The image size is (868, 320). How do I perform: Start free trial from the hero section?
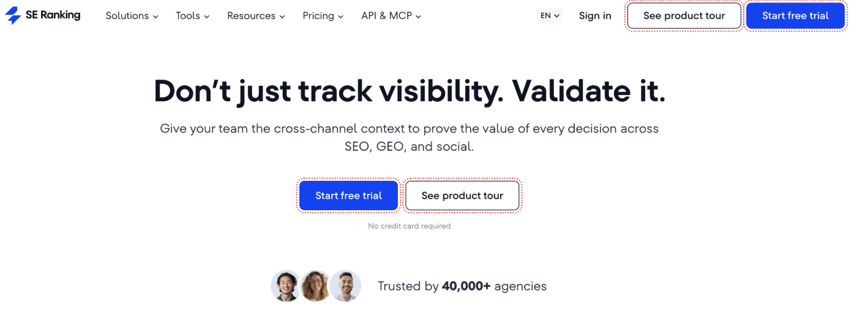pos(348,196)
